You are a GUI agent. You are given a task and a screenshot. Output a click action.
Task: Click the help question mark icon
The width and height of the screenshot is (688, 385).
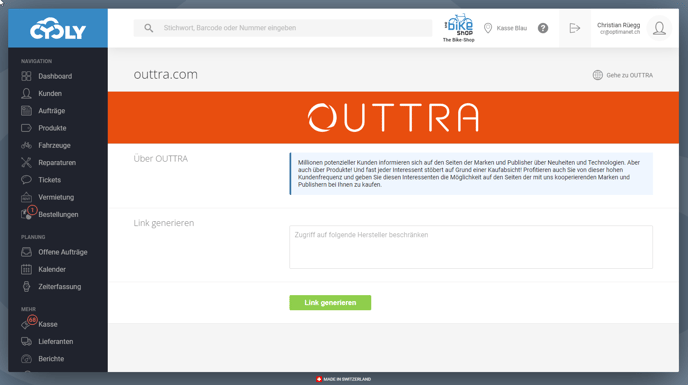point(543,28)
